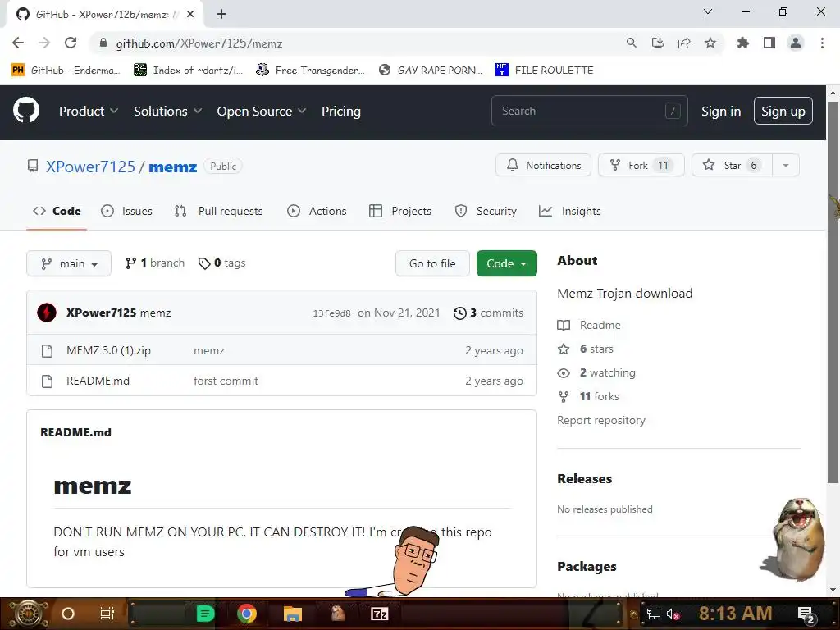Viewport: 840px width, 630px height.
Task: Open the main branch selector dropdown
Action: point(69,263)
